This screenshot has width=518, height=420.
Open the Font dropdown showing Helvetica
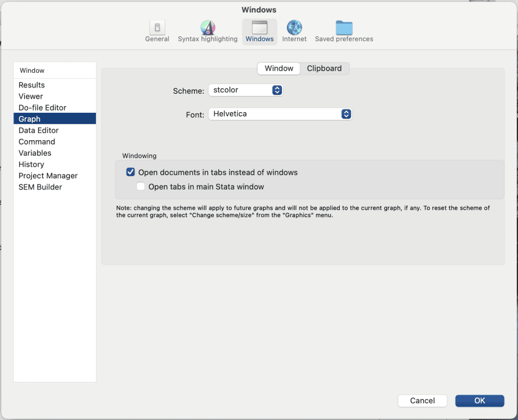(280, 114)
